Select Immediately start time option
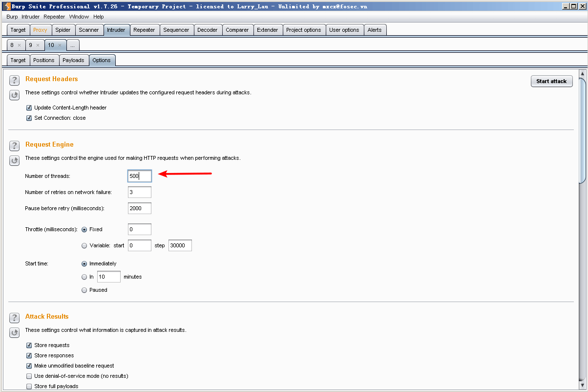Screen dimensions: 588x392 pyautogui.click(x=84, y=263)
